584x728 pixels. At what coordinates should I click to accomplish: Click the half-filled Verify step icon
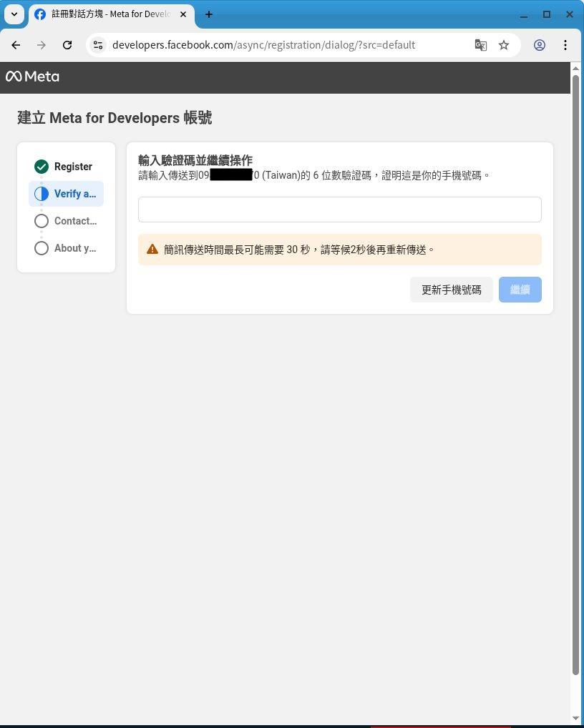coord(42,194)
